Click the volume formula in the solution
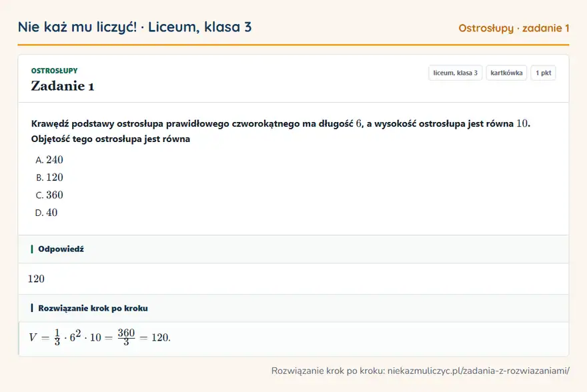Screen dimensions: 587x392 tap(100, 337)
